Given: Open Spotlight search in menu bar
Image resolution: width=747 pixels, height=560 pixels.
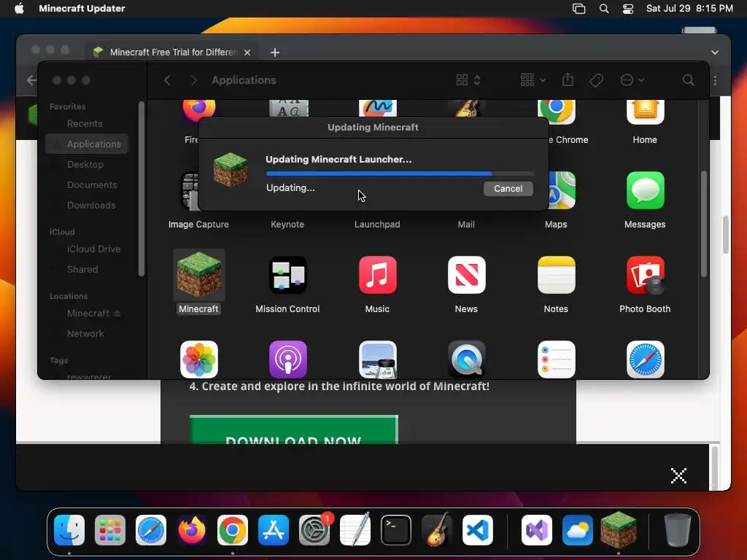Looking at the screenshot, I should [603, 9].
